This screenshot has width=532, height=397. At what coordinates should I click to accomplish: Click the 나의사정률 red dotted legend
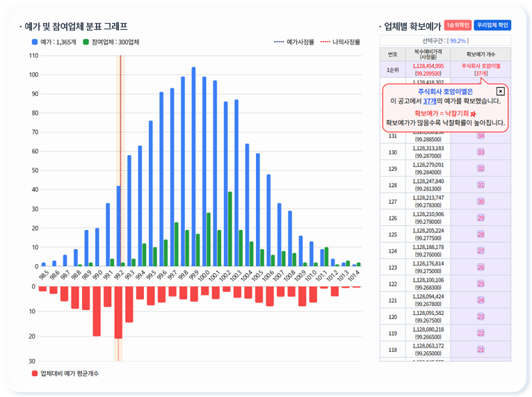click(x=340, y=42)
